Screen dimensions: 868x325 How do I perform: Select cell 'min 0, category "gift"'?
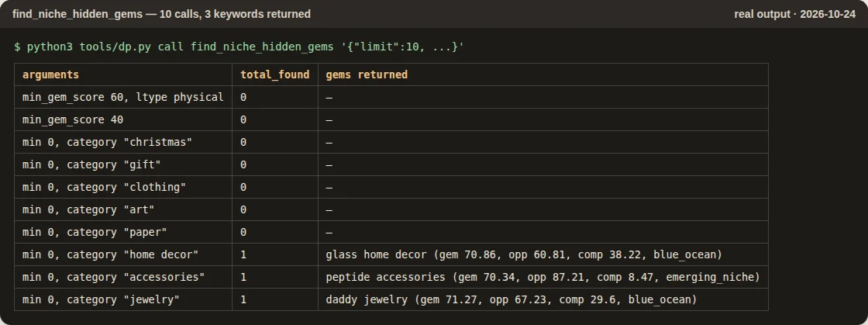(x=123, y=164)
